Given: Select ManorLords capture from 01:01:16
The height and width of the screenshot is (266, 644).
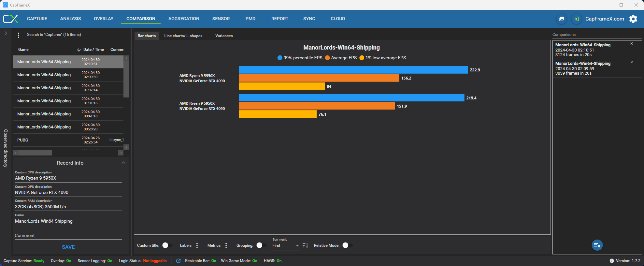Looking at the screenshot, I should tap(68, 101).
